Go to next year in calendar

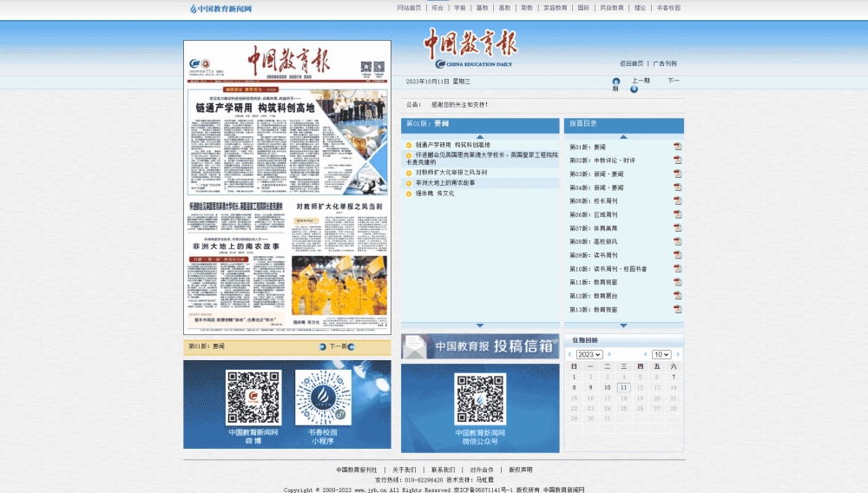(x=609, y=354)
